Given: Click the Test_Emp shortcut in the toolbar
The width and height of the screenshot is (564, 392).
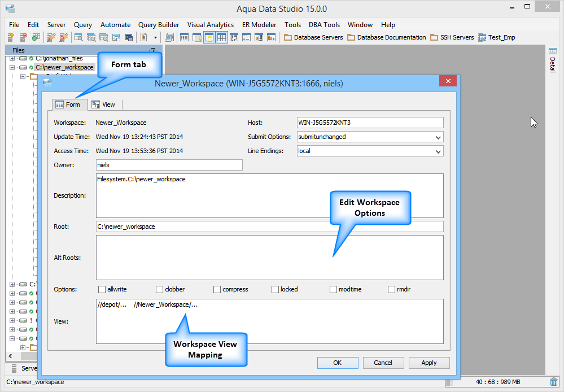Looking at the screenshot, I should [496, 37].
